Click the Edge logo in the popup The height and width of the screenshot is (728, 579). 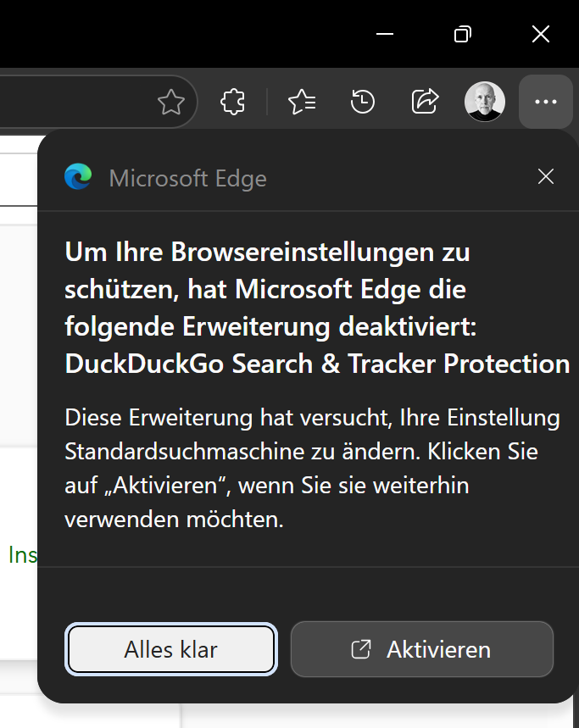coord(78,177)
